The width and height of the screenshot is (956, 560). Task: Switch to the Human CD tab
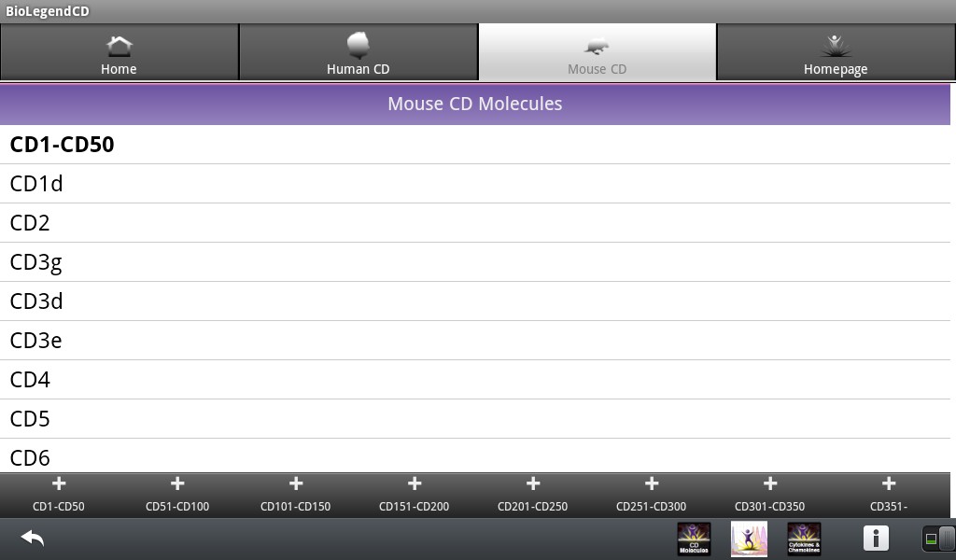pos(358,52)
